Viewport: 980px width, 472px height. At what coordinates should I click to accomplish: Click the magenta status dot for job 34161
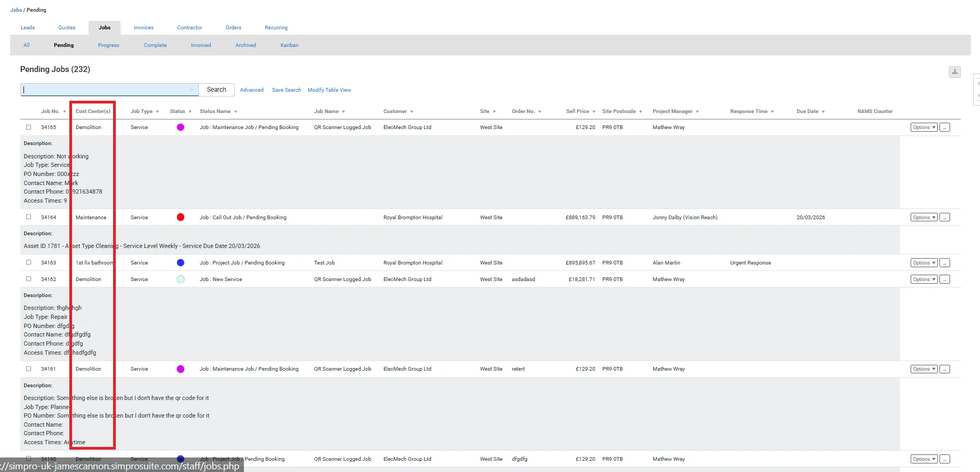(x=180, y=369)
